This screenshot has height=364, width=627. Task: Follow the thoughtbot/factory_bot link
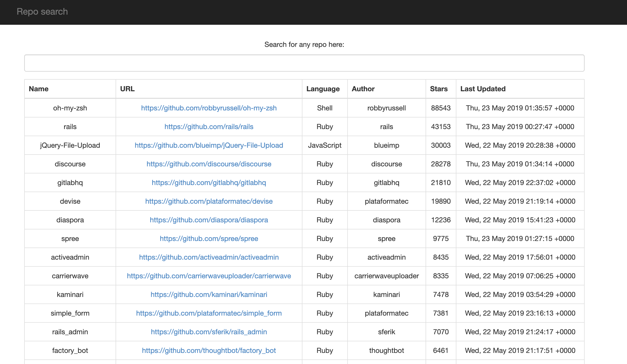click(x=209, y=350)
